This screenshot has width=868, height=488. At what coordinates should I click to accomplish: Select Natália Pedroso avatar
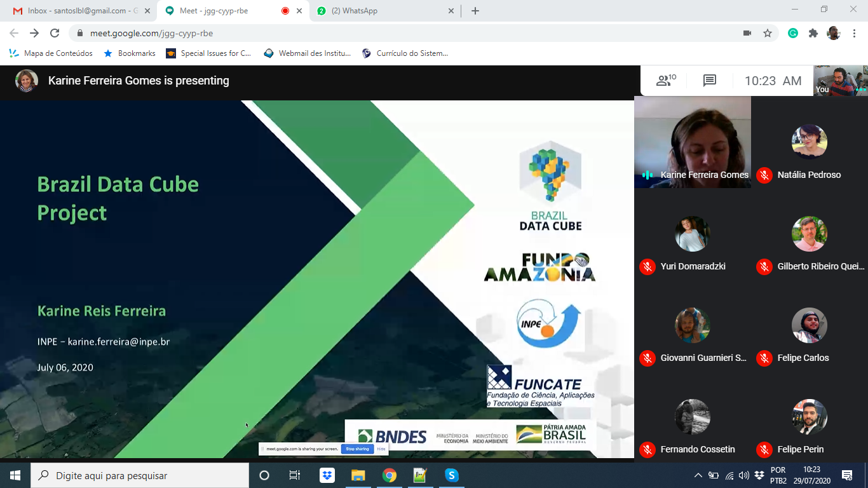click(810, 142)
